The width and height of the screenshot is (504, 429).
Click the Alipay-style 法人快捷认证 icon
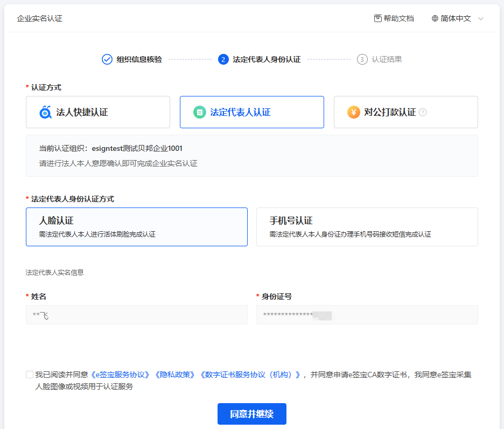point(46,112)
